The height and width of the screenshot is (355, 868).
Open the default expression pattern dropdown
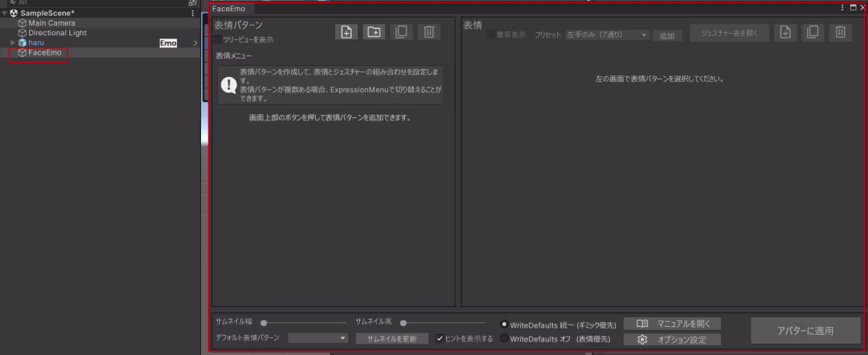(318, 338)
